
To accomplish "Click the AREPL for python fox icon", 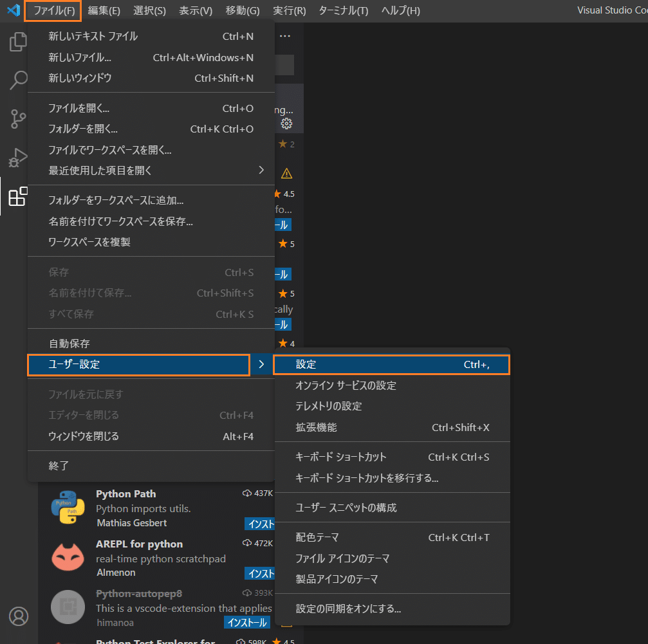I will (68, 557).
